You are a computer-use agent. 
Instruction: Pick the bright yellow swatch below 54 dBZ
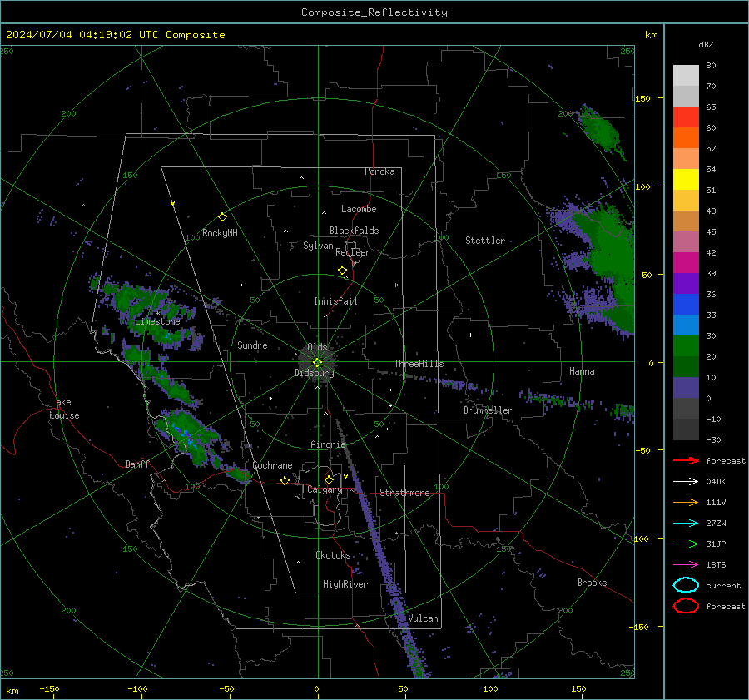click(686, 179)
